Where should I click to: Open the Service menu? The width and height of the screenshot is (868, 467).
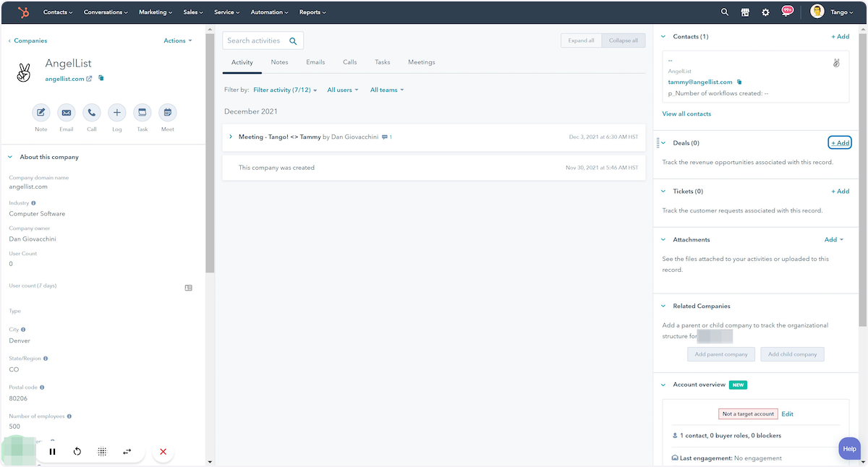click(x=227, y=12)
